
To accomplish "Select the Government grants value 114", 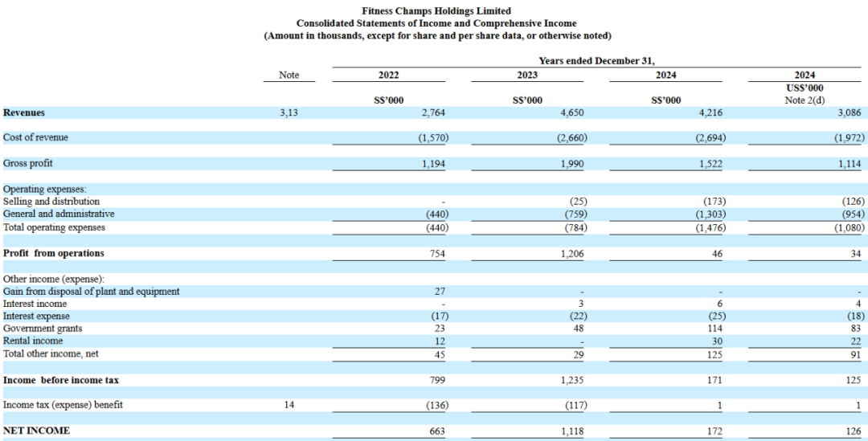I will tap(714, 329).
